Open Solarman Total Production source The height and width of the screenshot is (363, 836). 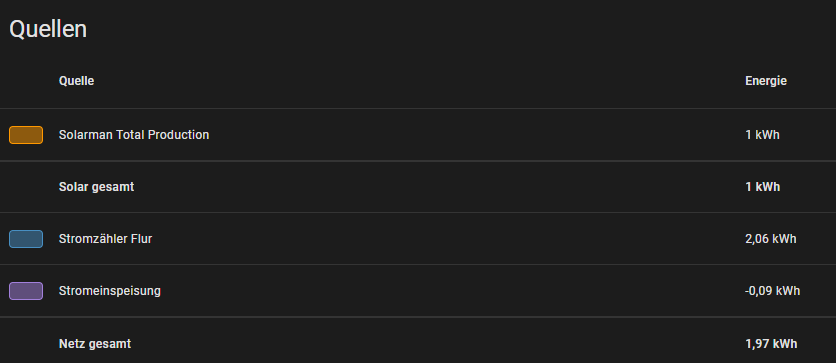coord(134,135)
